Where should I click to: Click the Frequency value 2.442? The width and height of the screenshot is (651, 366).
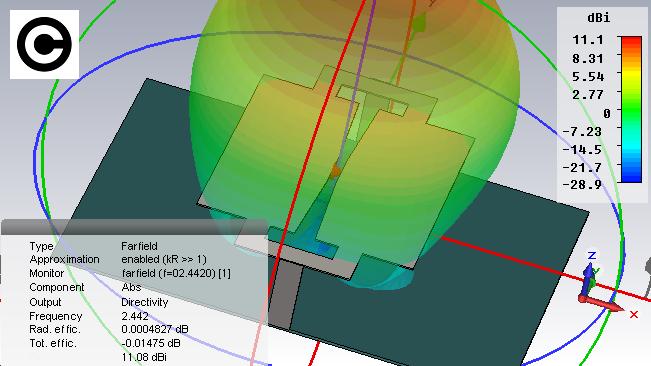tap(135, 316)
